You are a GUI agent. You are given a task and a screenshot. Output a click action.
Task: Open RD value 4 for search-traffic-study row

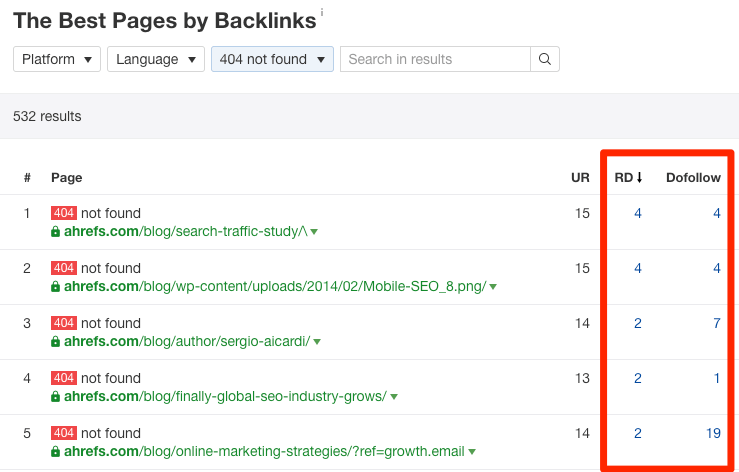tap(638, 214)
